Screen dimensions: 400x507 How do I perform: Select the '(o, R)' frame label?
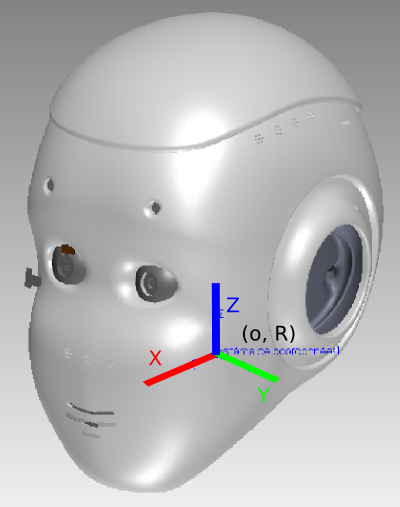269,333
